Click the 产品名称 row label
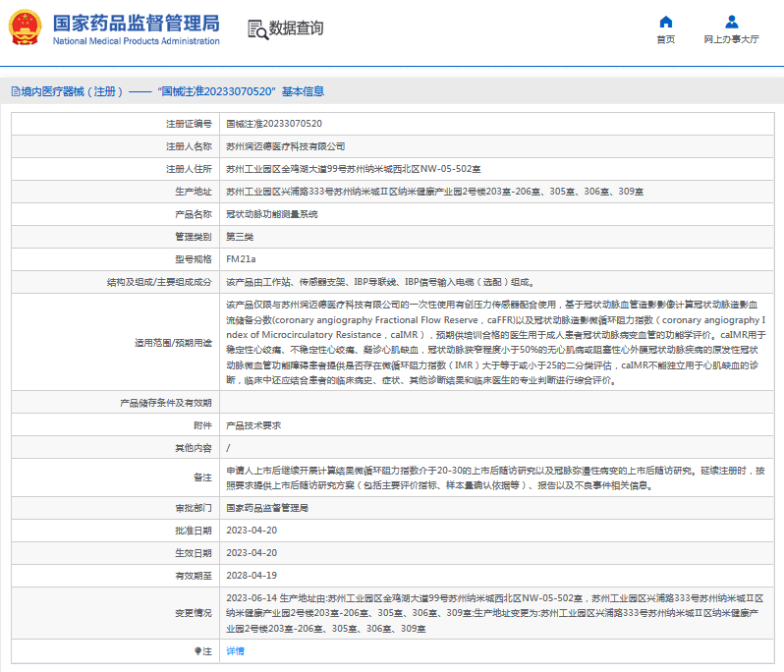Viewport: 784px width, 672px height. (194, 214)
